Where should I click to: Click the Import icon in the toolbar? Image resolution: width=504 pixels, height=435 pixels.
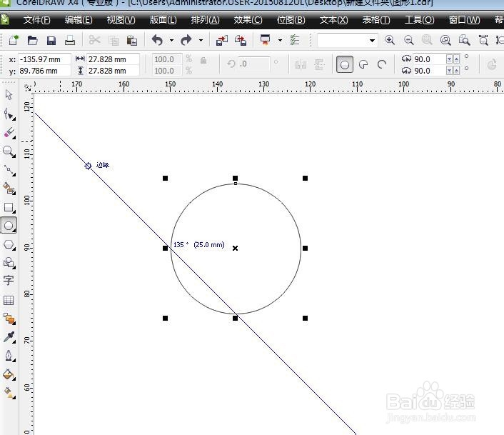[222, 41]
